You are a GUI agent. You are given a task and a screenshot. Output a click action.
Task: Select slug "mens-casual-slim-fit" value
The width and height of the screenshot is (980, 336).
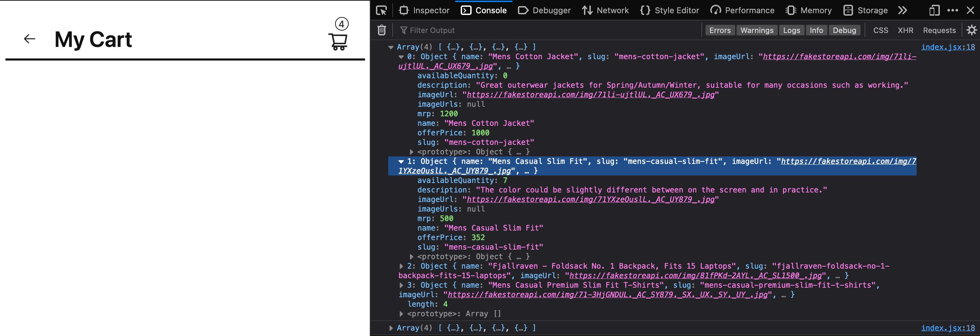tap(493, 247)
